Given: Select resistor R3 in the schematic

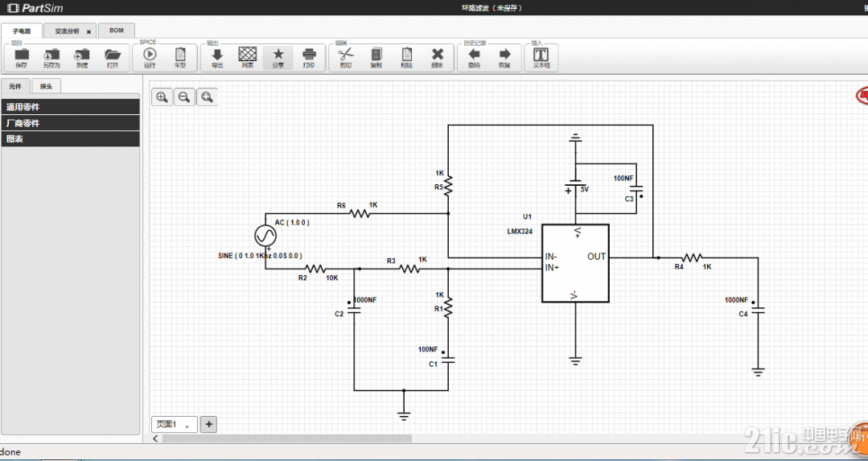Looking at the screenshot, I should pos(409,269).
